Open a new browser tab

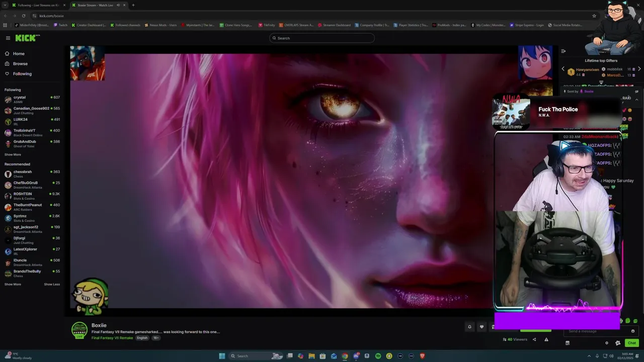133,5
